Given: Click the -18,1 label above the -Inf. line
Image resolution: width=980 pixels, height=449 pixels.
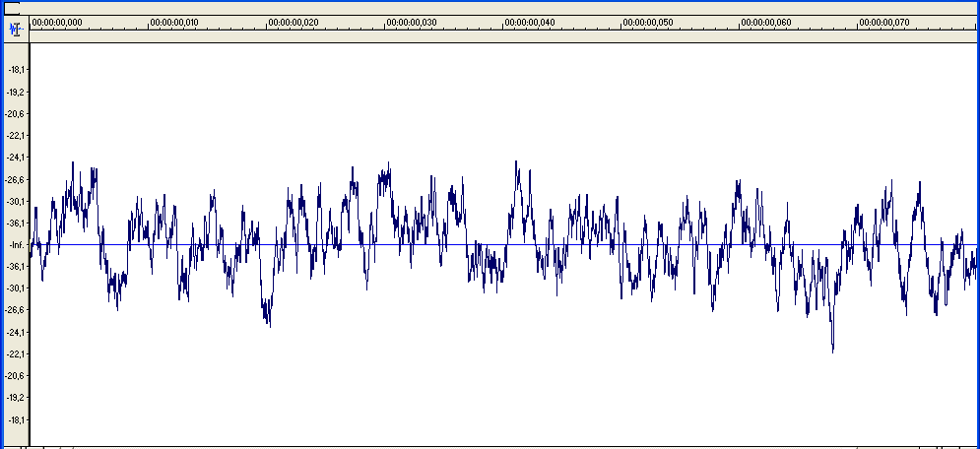Looking at the screenshot, I should point(17,70).
